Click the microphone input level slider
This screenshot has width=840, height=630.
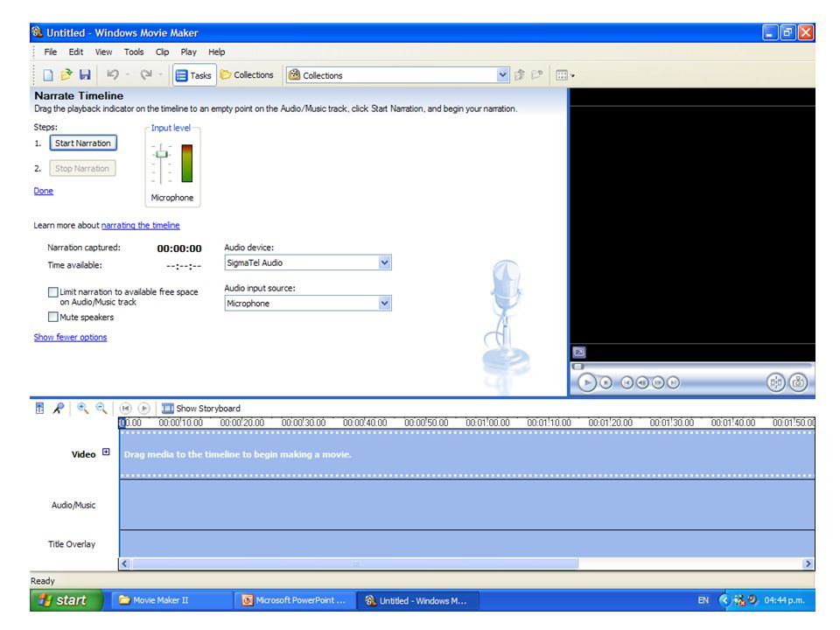click(161, 154)
